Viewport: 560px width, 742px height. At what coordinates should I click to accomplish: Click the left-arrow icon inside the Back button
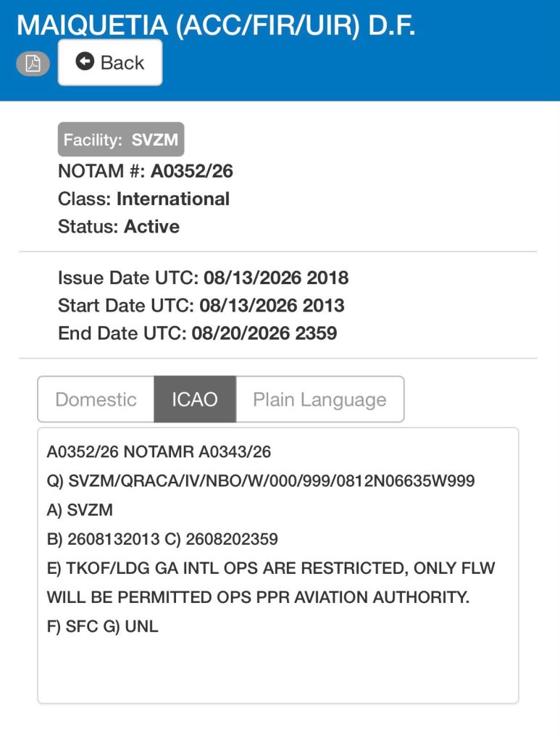tap(85, 62)
